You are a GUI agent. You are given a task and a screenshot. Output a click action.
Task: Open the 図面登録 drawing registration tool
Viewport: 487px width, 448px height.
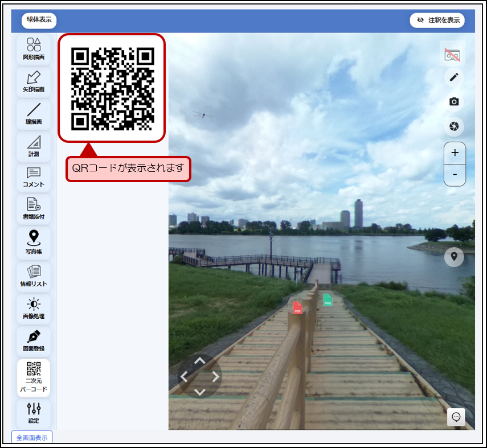pyautogui.click(x=34, y=341)
